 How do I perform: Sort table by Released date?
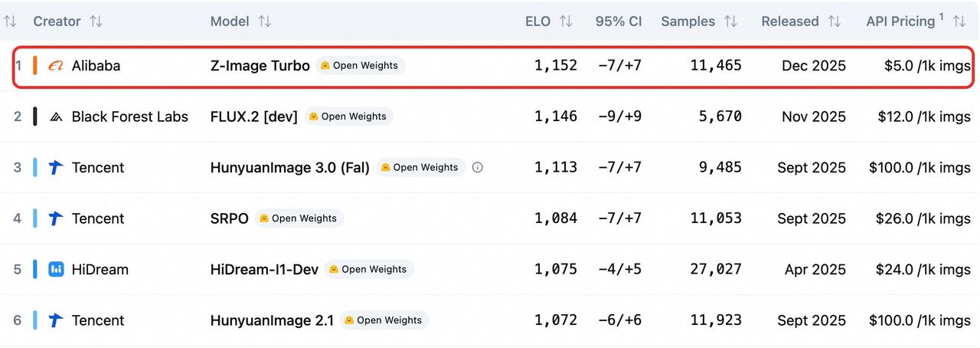pos(835,21)
